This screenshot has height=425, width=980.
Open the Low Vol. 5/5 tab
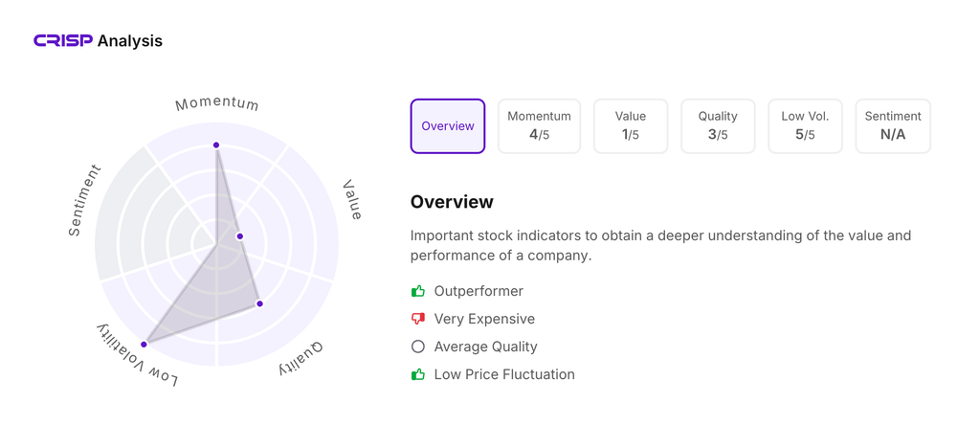click(805, 126)
